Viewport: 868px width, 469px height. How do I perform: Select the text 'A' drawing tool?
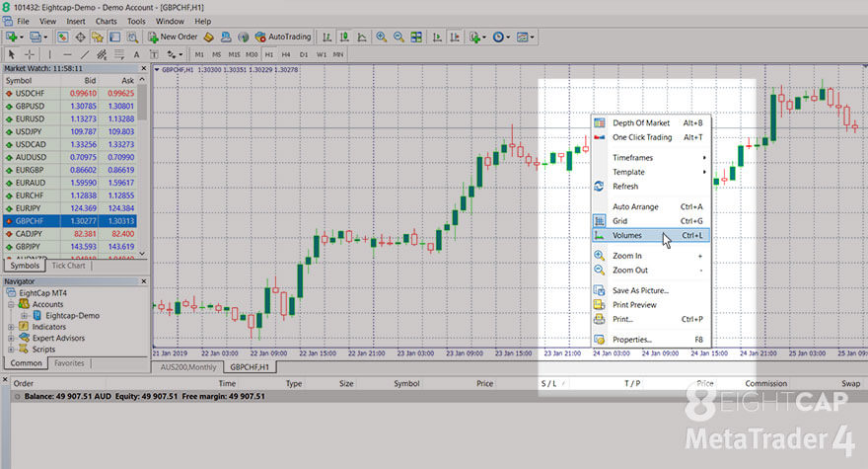click(x=136, y=54)
